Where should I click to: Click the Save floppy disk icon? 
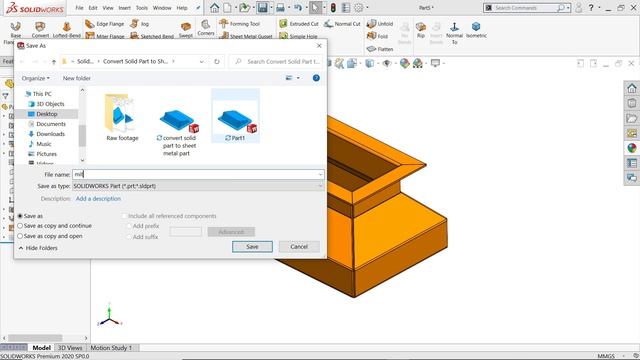(262, 8)
